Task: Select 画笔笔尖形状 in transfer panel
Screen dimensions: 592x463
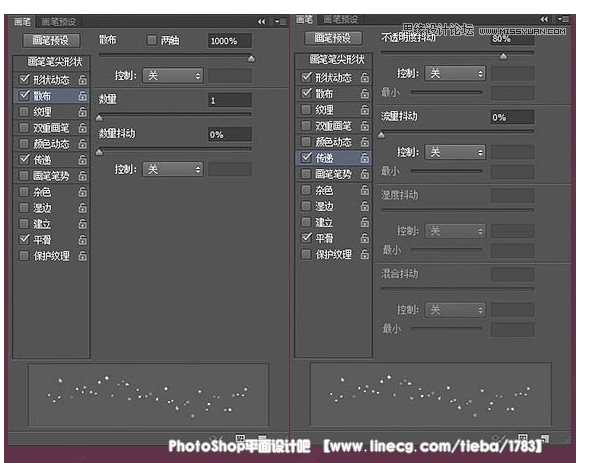Action: [x=337, y=60]
